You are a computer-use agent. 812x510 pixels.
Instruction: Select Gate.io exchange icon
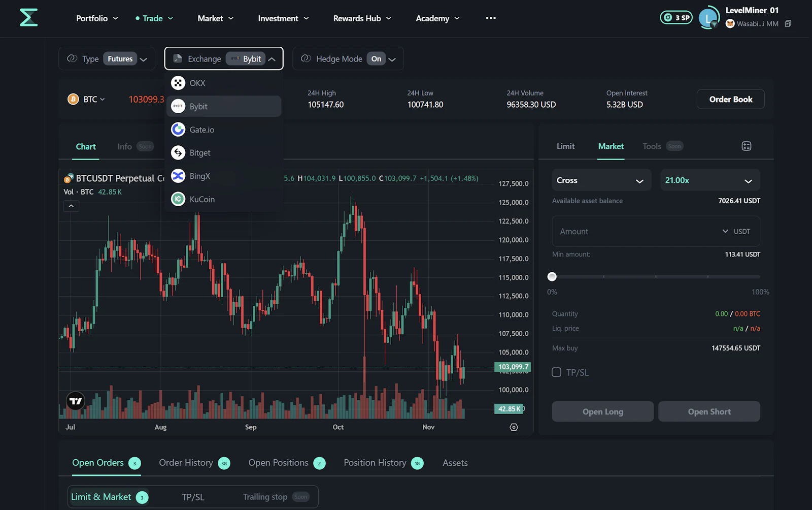pyautogui.click(x=178, y=130)
